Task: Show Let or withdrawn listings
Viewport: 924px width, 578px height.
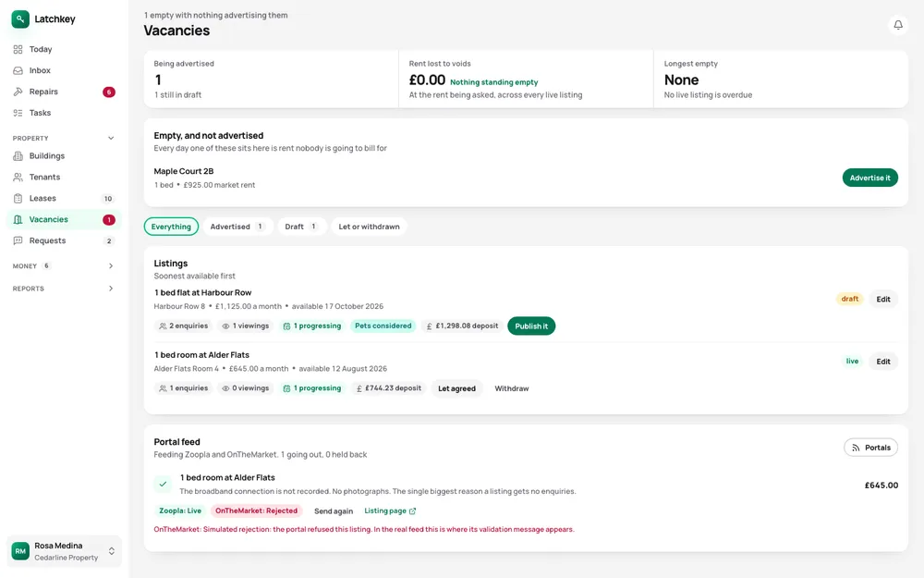Action: 369,228
